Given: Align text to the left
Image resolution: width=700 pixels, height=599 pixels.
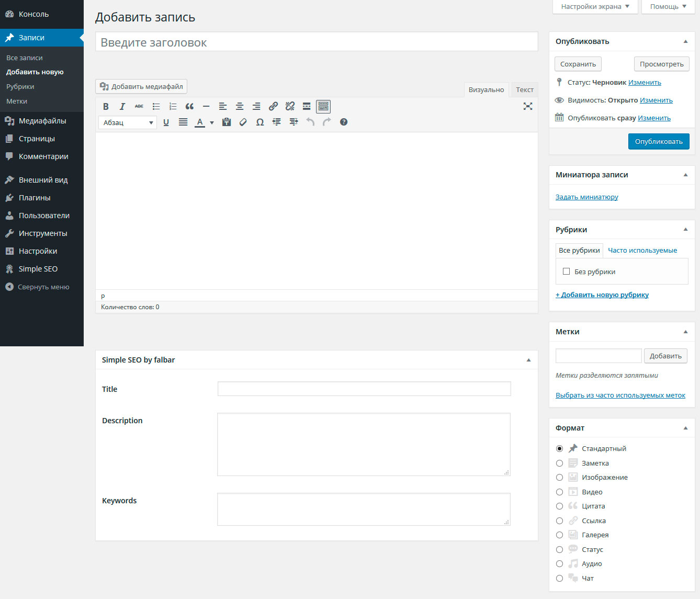Looking at the screenshot, I should point(223,106).
